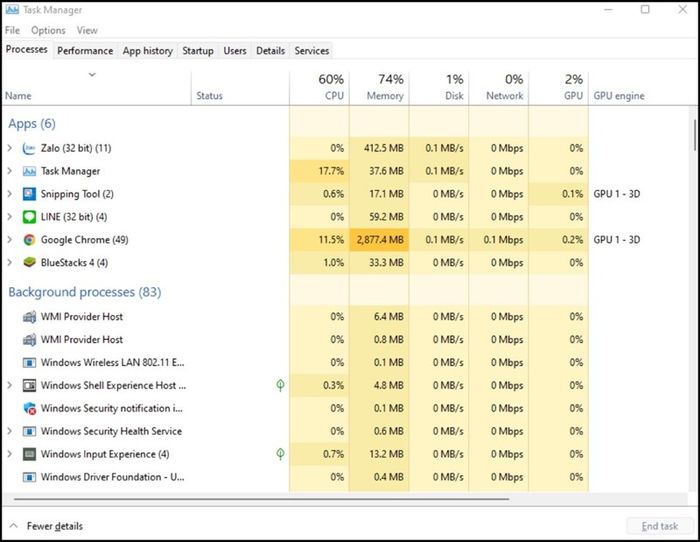Select the Google Chrome icon
The width and height of the screenshot is (700, 542).
29,240
